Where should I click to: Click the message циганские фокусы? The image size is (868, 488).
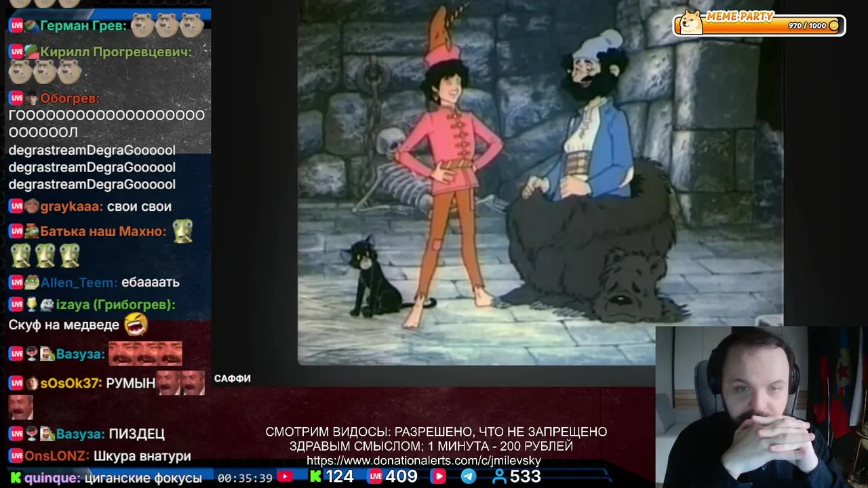pyautogui.click(x=142, y=478)
